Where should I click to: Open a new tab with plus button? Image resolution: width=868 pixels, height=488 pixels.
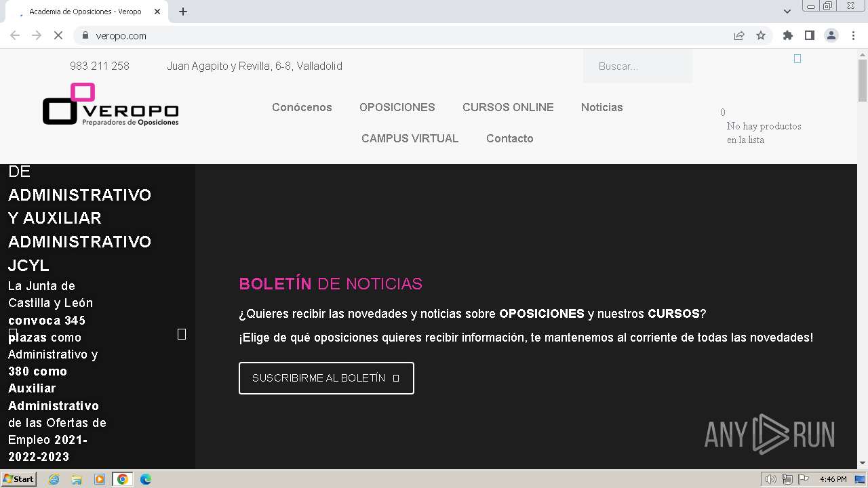tap(183, 12)
